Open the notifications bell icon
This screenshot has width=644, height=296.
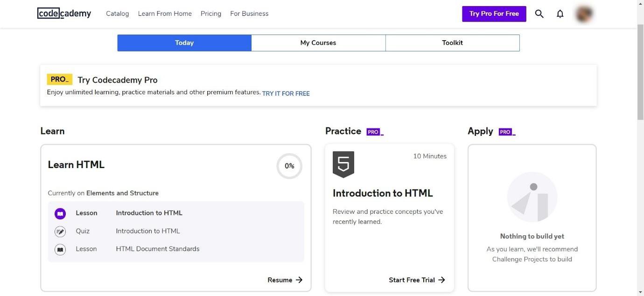click(x=560, y=14)
